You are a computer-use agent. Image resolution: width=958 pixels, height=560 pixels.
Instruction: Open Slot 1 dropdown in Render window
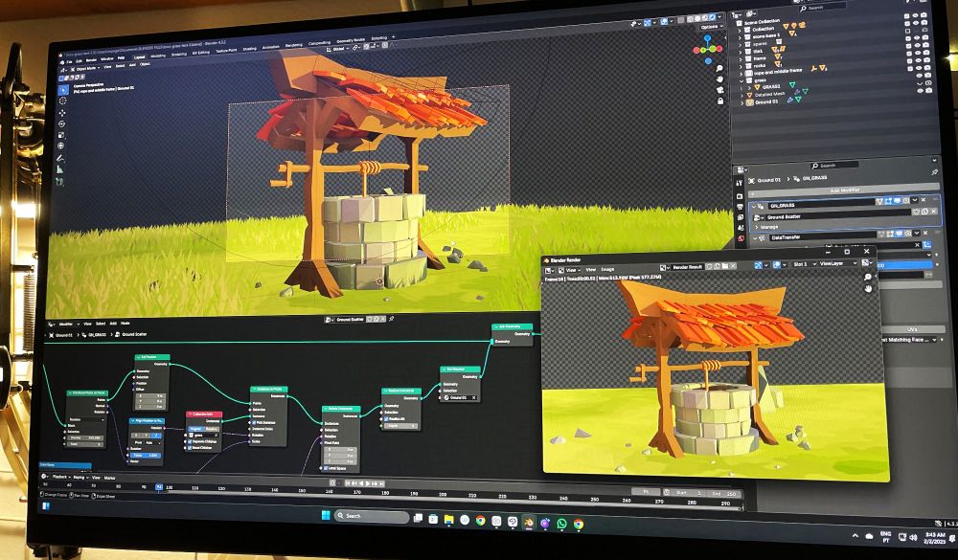805,264
